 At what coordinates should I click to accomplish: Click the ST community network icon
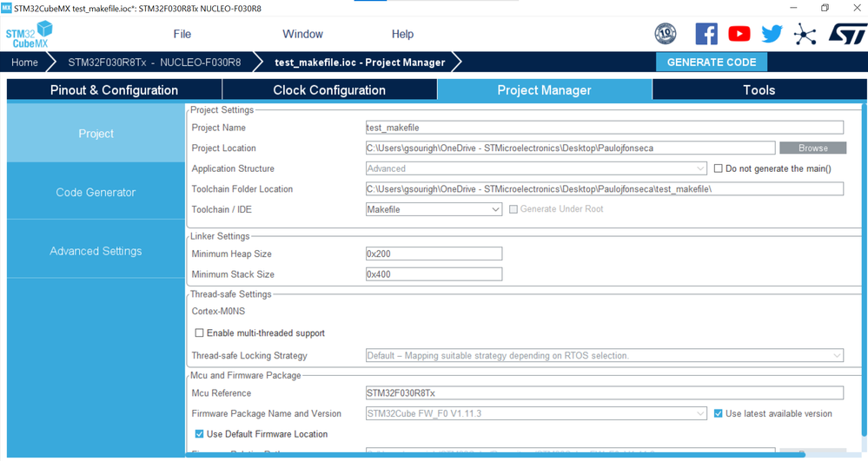805,34
